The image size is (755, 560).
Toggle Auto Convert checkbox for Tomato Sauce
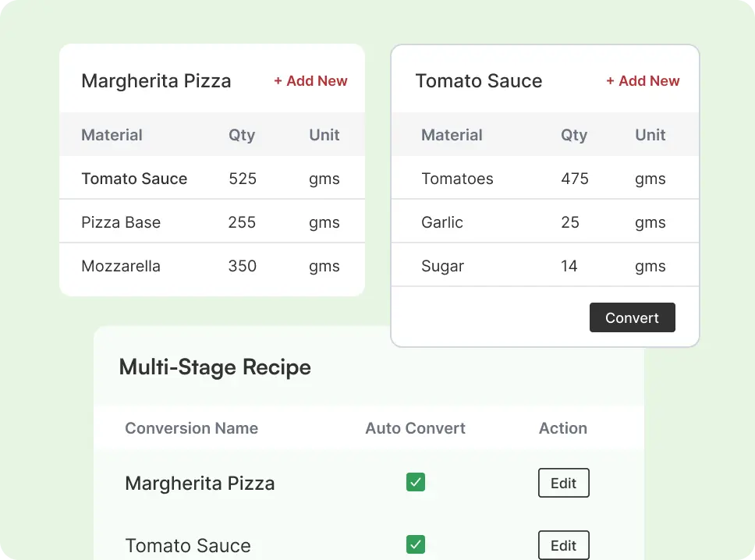(416, 544)
